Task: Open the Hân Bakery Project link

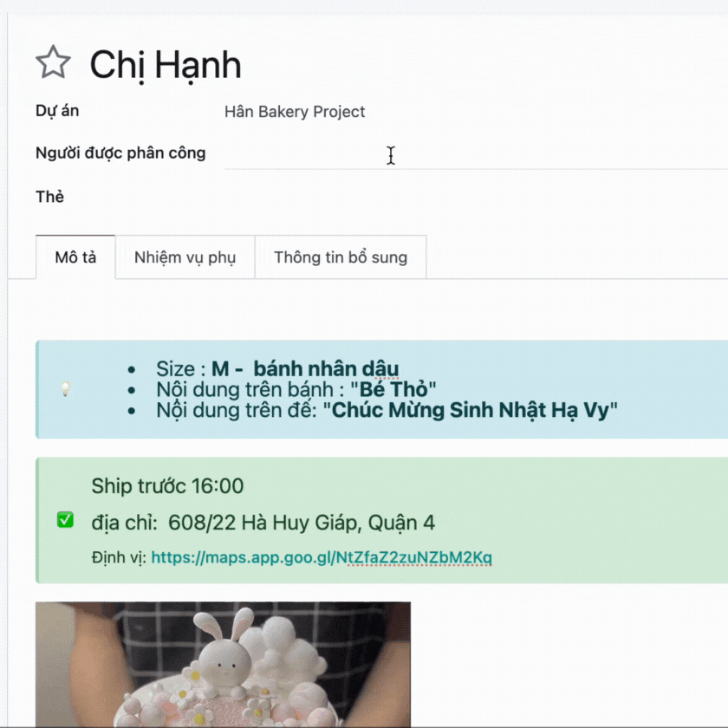Action: pos(295,112)
